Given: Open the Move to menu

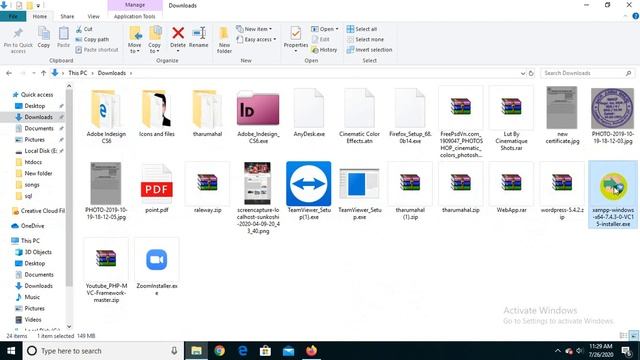Looking at the screenshot, I should (135, 40).
